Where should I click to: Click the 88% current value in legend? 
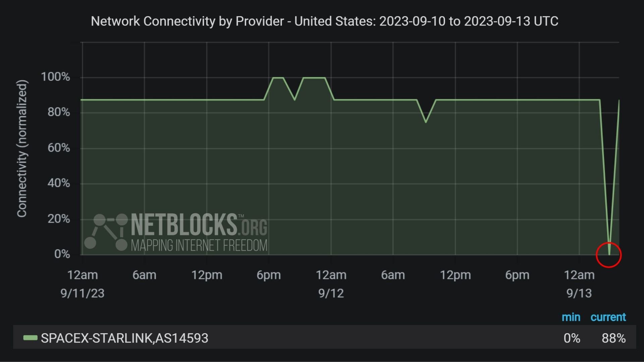(613, 338)
